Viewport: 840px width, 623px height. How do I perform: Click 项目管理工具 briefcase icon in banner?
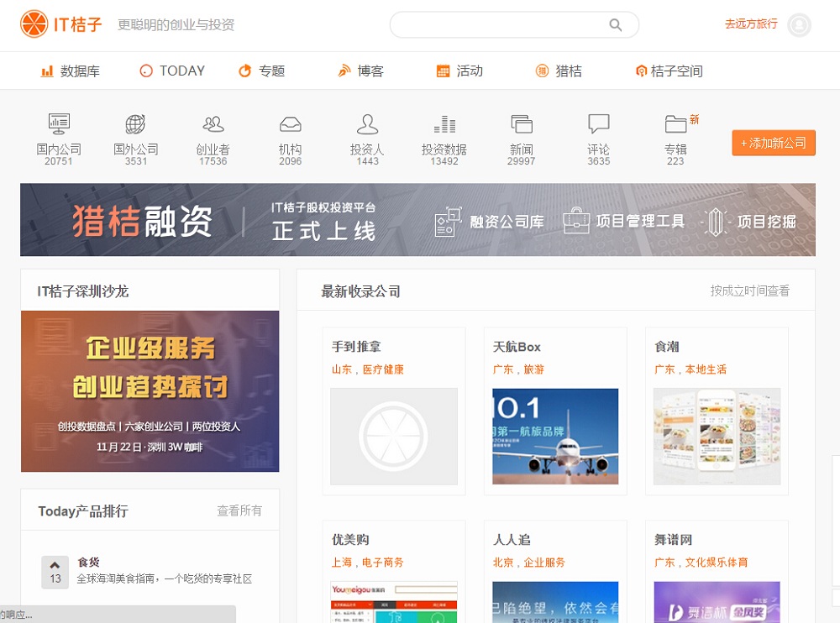click(576, 220)
